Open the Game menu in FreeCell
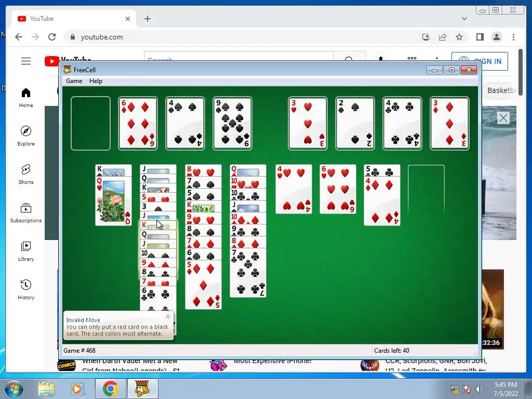This screenshot has height=399, width=532. click(x=74, y=81)
